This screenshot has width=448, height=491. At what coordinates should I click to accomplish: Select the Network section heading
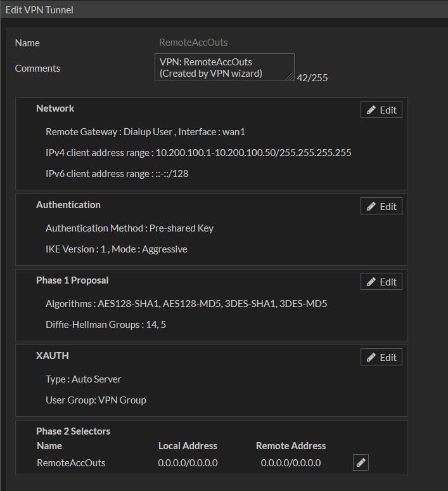[55, 108]
